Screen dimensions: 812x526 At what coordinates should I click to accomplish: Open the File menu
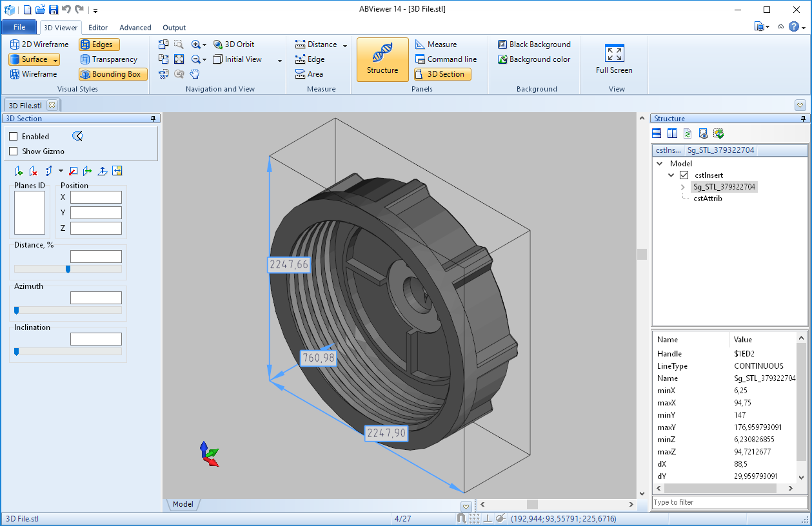[19, 27]
